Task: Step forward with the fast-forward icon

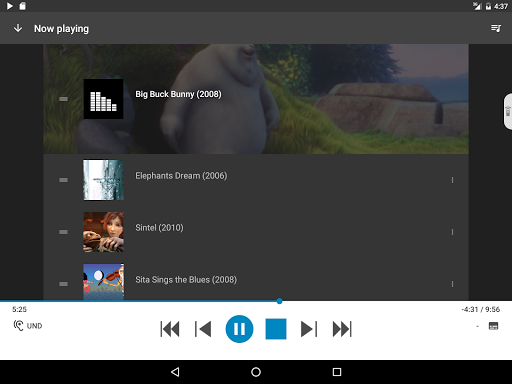Action: point(309,329)
